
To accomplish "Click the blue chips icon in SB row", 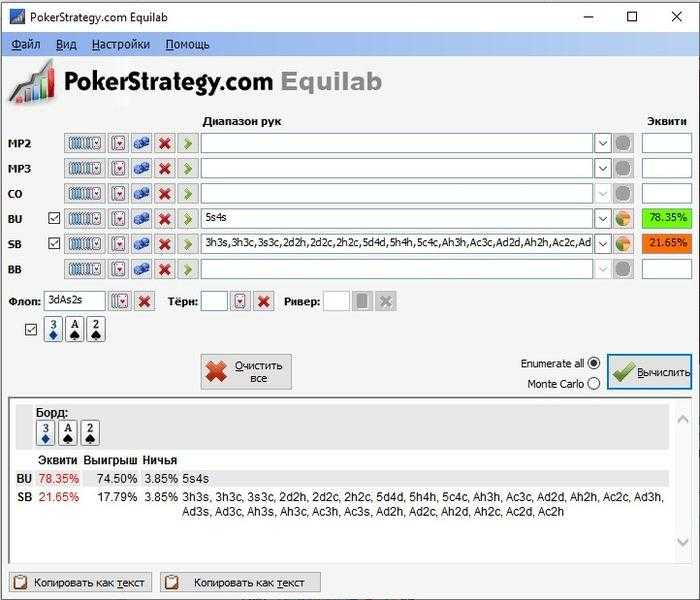I will point(142,244).
